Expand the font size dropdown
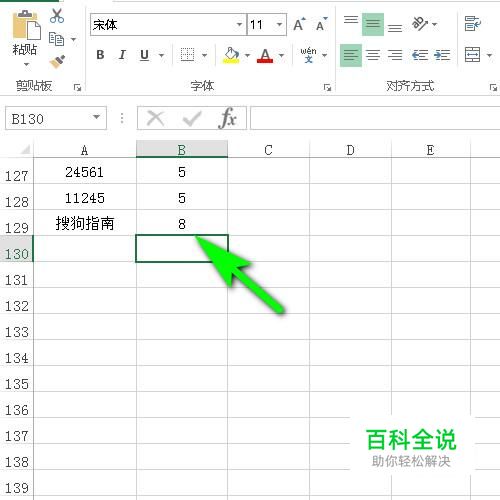Screen dimensions: 500x500 tap(280, 25)
